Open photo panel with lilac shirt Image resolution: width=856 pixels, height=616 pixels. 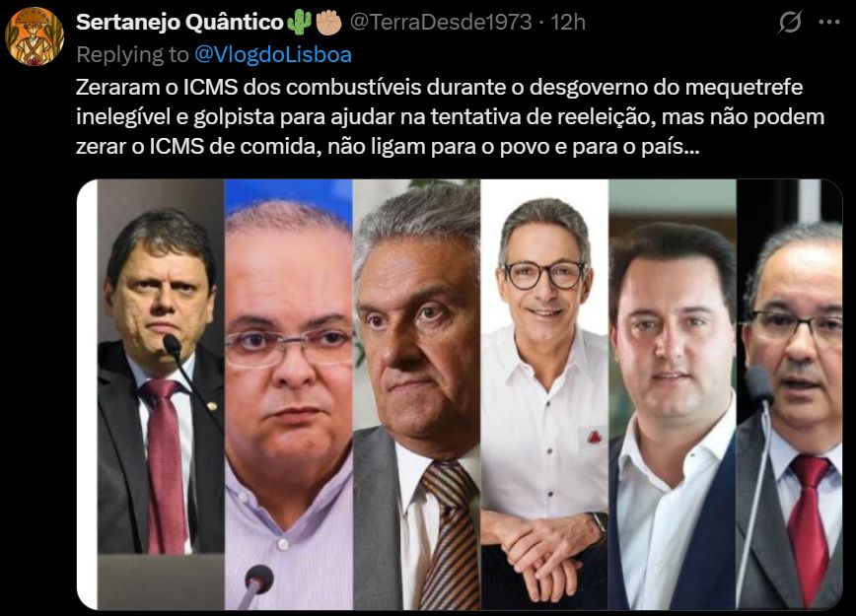pos(288,394)
